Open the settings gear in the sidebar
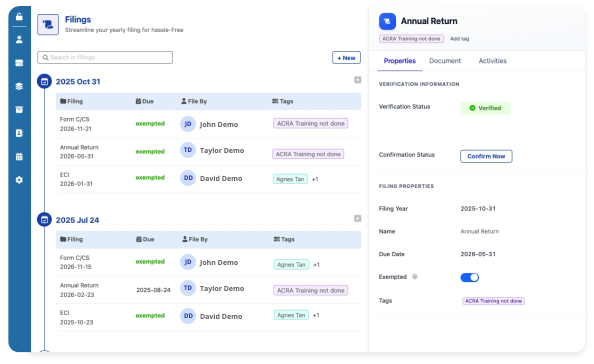Viewport: 594px width, 364px height. 19,180
